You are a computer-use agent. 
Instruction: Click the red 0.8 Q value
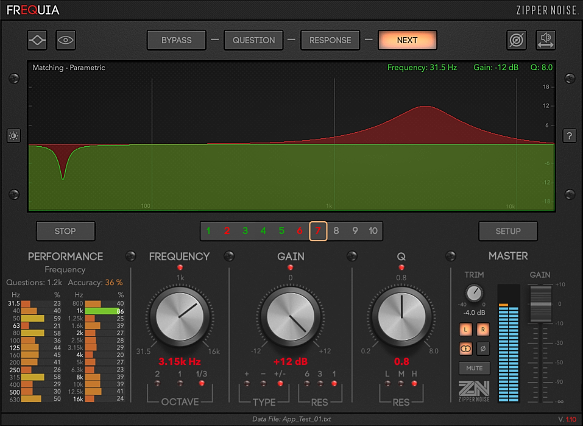(x=402, y=361)
